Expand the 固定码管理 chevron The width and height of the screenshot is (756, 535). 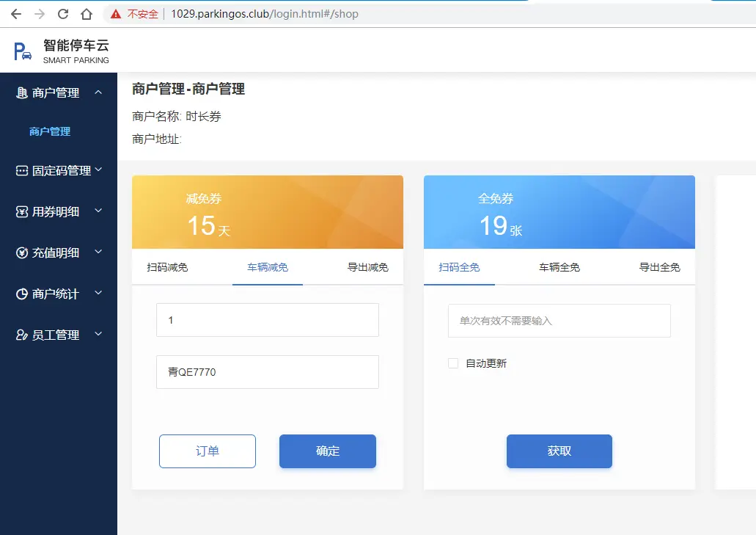[98, 170]
